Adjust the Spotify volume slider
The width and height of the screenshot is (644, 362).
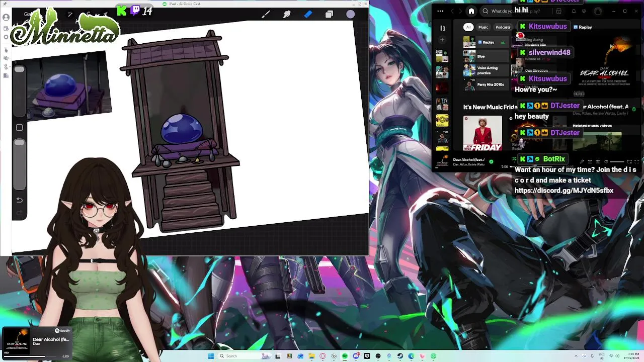click(x=617, y=162)
